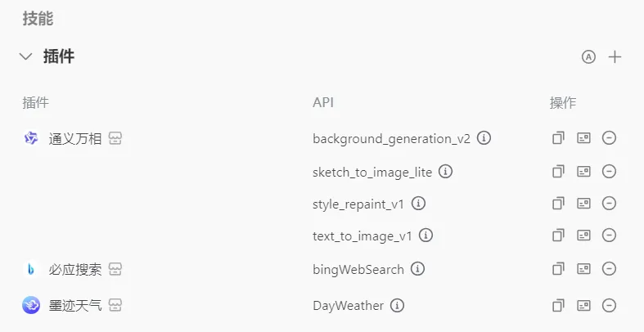Viewport: 644px width, 332px height.
Task: Click the plus icon to add plugin
Action: (615, 57)
